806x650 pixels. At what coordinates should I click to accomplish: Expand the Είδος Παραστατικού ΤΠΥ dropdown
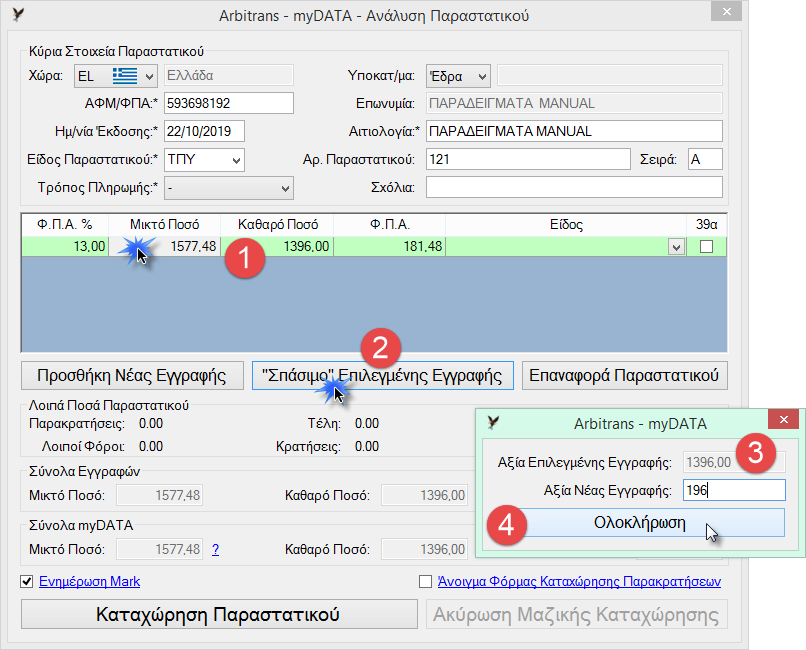(x=236, y=160)
